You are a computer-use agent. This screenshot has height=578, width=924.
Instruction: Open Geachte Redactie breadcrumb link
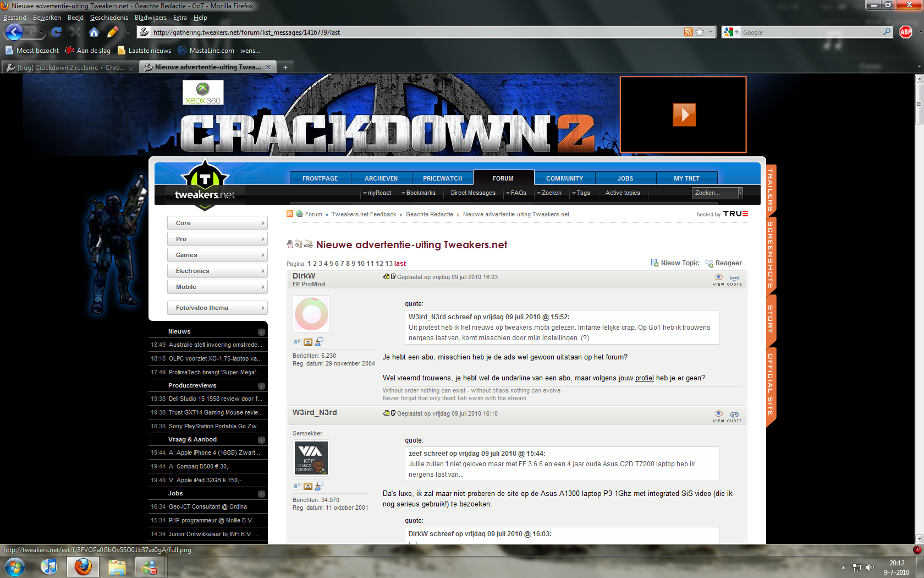[430, 215]
